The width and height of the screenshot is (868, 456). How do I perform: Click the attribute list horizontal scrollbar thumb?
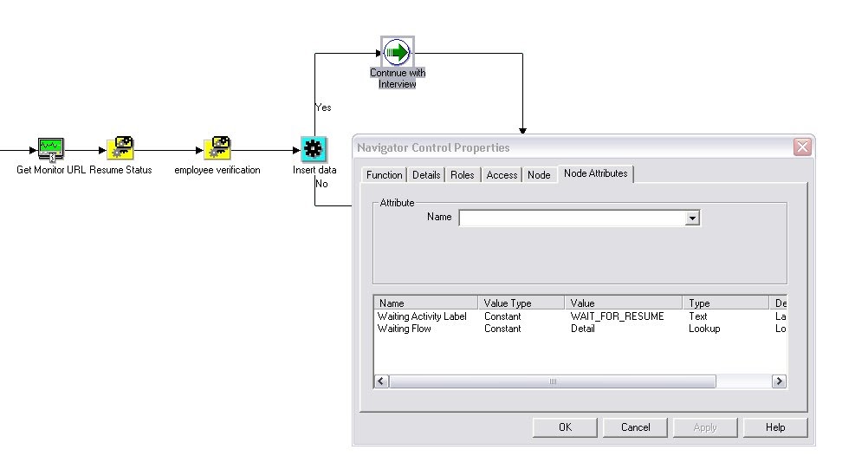[x=552, y=381]
